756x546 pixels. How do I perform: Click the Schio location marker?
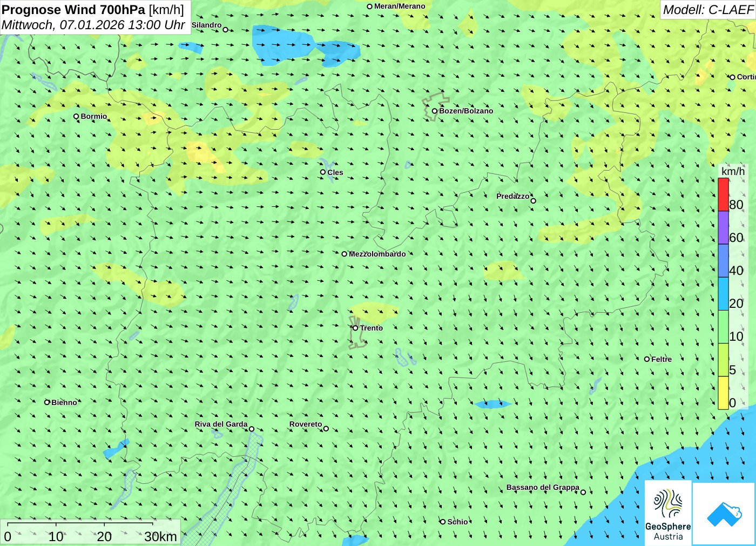(443, 522)
